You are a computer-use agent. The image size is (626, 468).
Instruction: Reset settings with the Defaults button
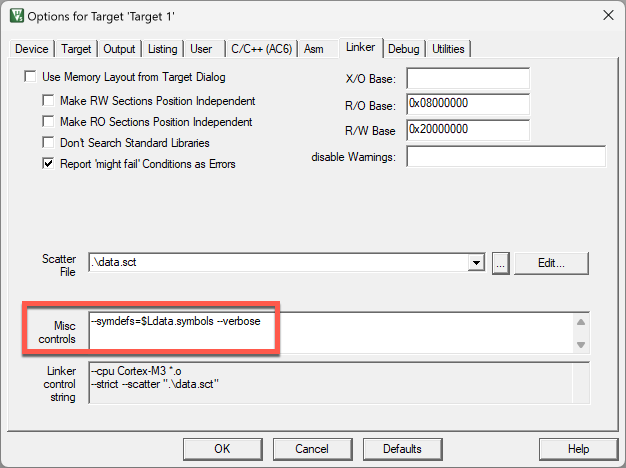pos(401,448)
